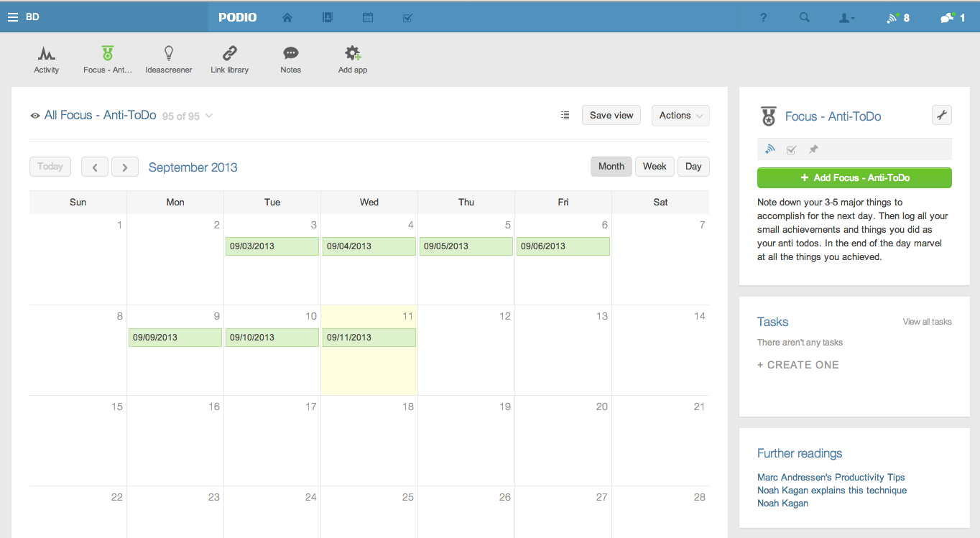Open the top bar tasks checkmark
Viewport: 980px width, 538px height.
[x=407, y=17]
